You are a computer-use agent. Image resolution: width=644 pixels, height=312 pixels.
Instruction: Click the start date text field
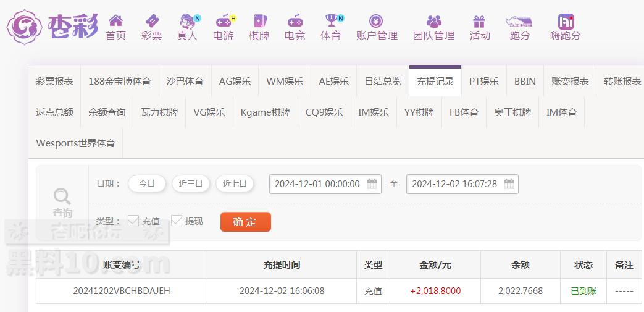click(317, 183)
